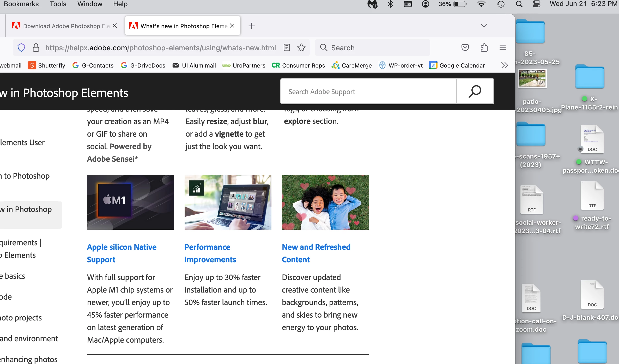Screen dimensions: 619x364
Task: Show more bookmarks overflow chevron
Action: click(504, 65)
